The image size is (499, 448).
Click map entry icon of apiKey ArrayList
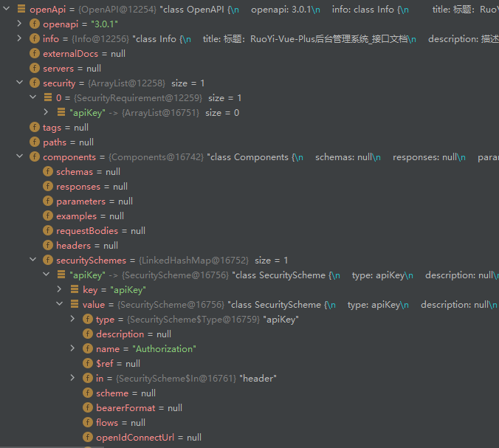coord(61,112)
